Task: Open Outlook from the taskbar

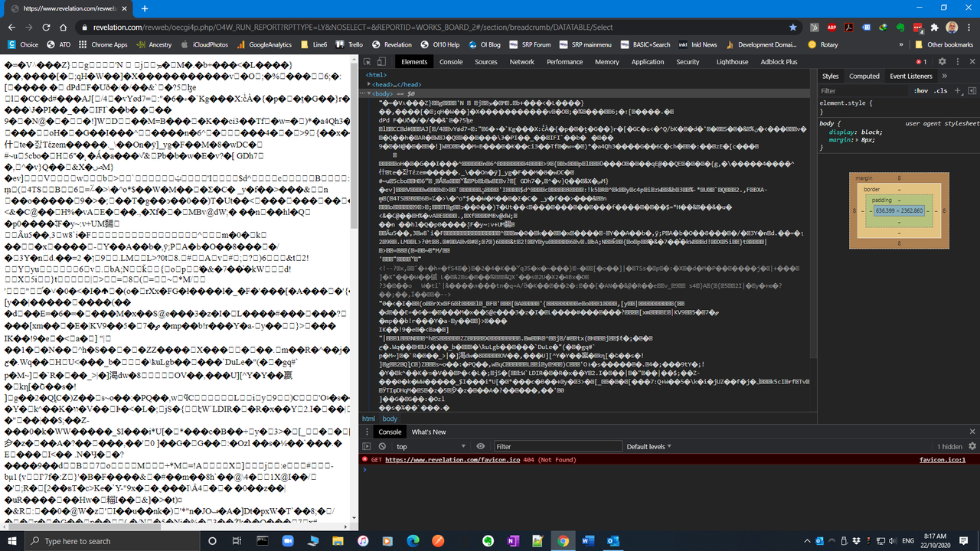Action: click(612, 541)
